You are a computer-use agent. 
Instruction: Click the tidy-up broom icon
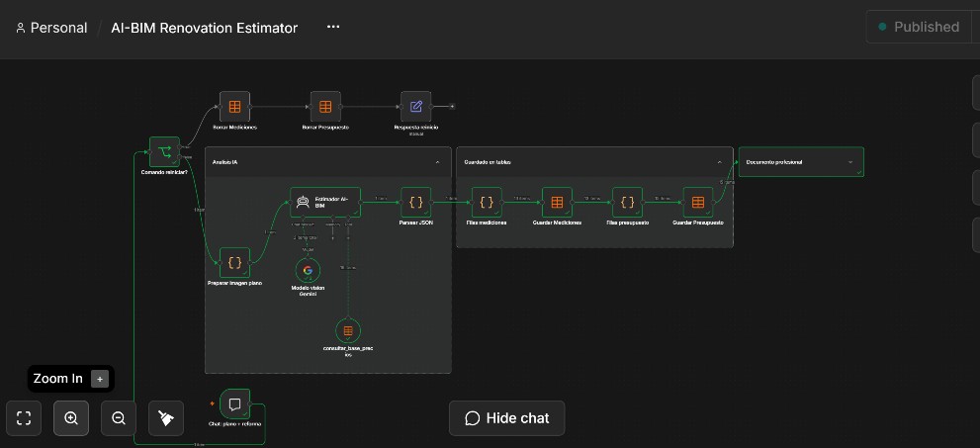[166, 418]
